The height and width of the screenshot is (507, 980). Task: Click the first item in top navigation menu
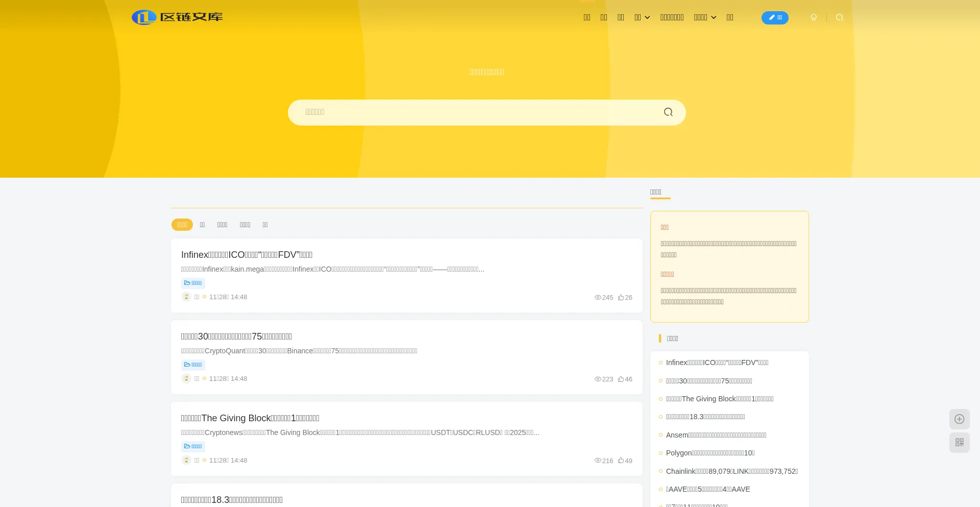pyautogui.click(x=587, y=17)
